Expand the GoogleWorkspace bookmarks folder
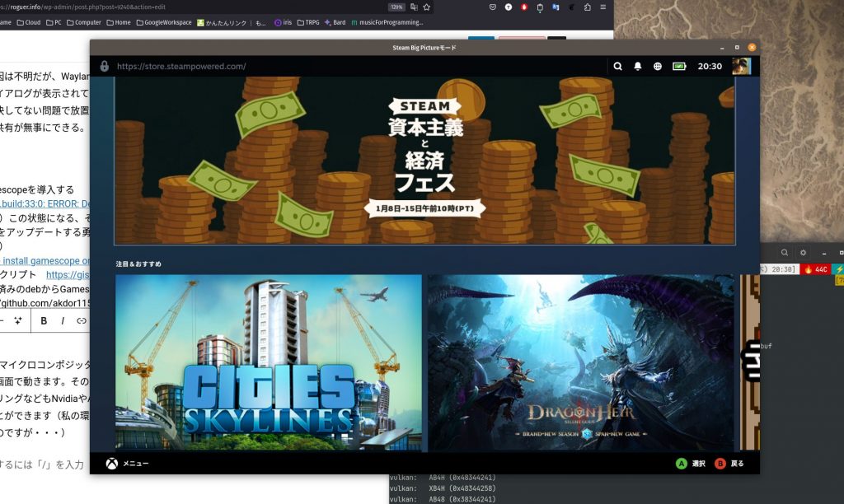The width and height of the screenshot is (844, 504). pos(168,22)
